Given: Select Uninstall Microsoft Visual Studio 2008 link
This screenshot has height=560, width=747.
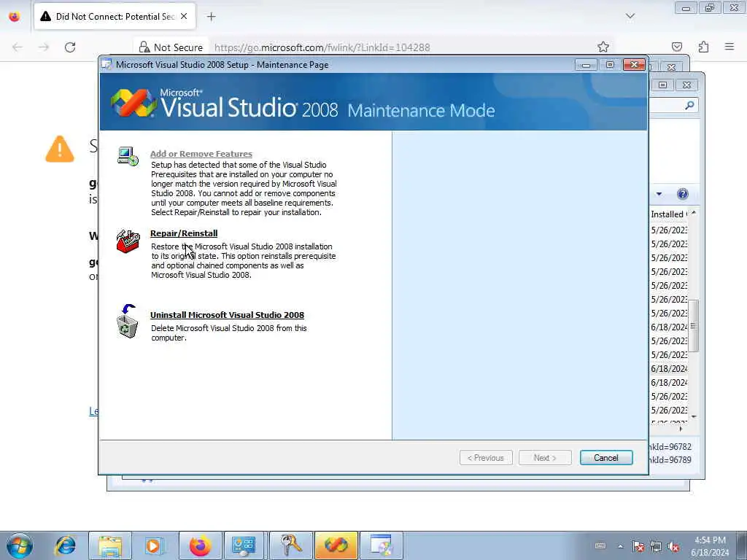Looking at the screenshot, I should pos(228,315).
